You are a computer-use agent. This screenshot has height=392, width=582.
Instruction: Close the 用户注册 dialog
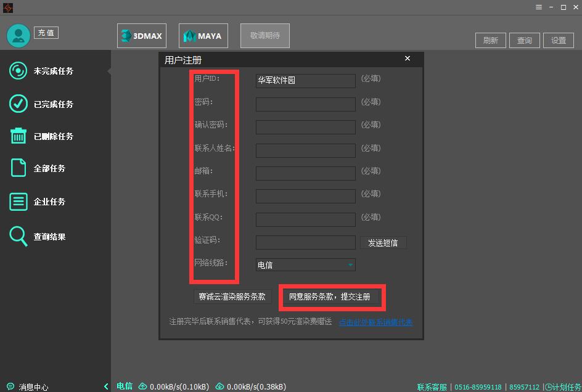(408, 59)
